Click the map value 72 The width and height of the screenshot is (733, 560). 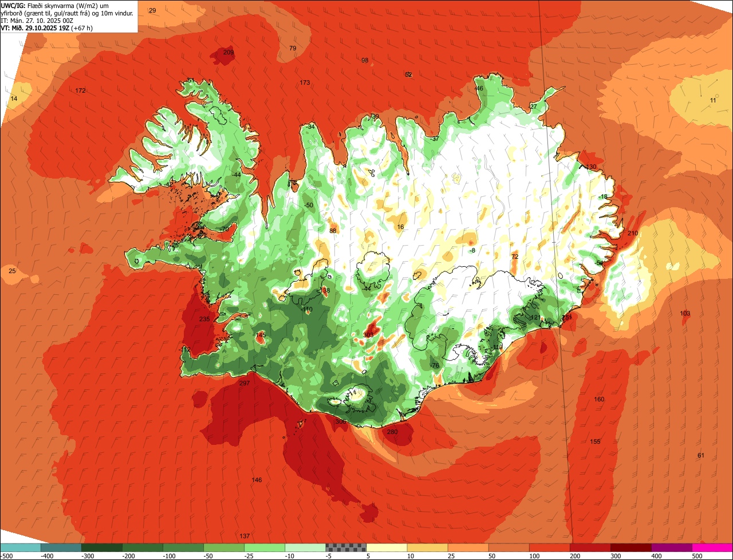point(514,256)
